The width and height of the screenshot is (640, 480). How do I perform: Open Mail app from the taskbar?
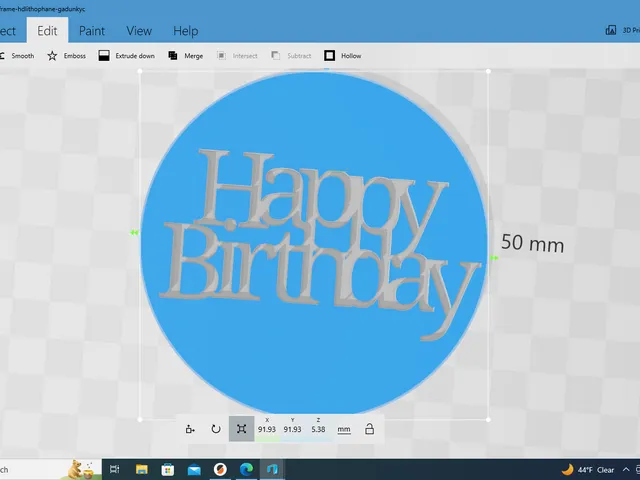(194, 469)
